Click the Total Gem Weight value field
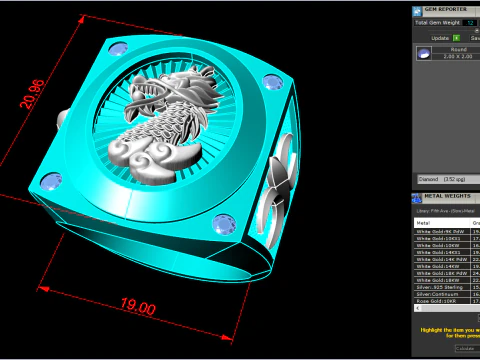This screenshot has width=480, height=360. [x=470, y=23]
